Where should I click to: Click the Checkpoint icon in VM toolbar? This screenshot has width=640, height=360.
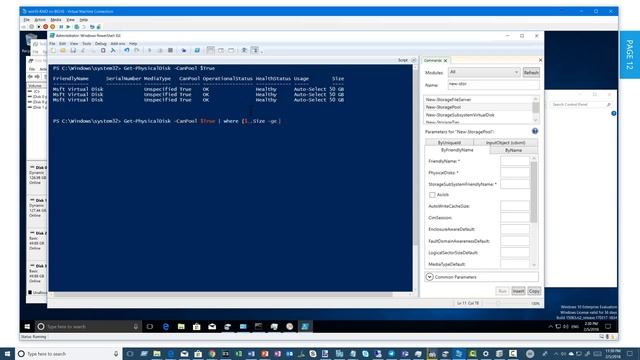[x=76, y=27]
